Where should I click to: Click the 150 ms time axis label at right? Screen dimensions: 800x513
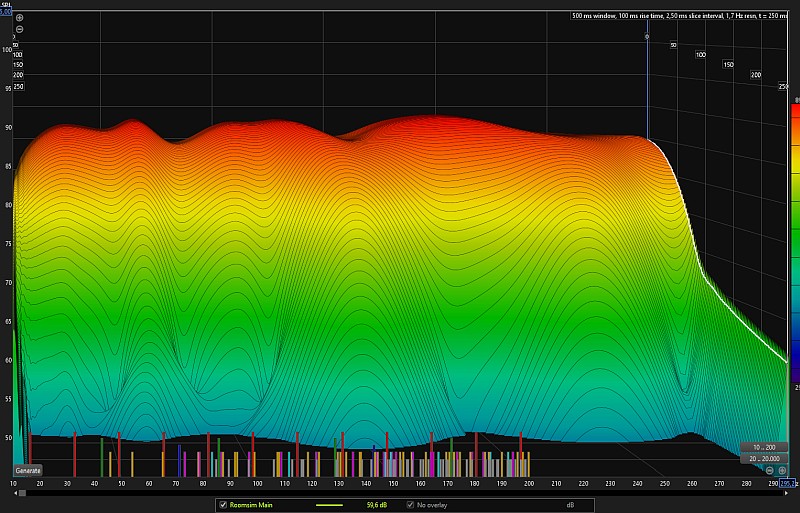728,65
